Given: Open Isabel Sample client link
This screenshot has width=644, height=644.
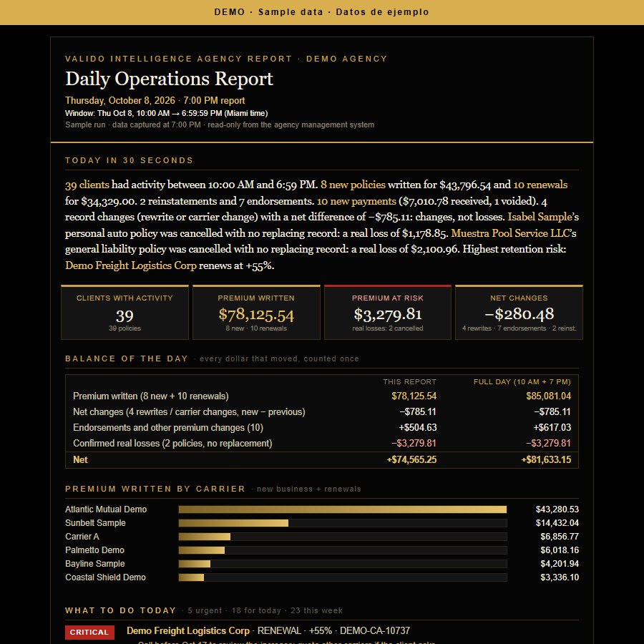Looking at the screenshot, I should (540, 217).
